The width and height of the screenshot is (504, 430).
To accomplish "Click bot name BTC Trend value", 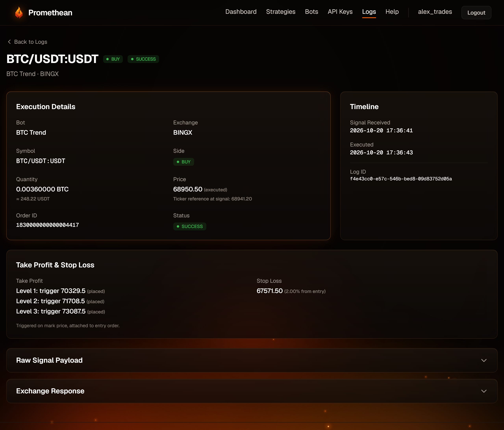I will pos(31,133).
